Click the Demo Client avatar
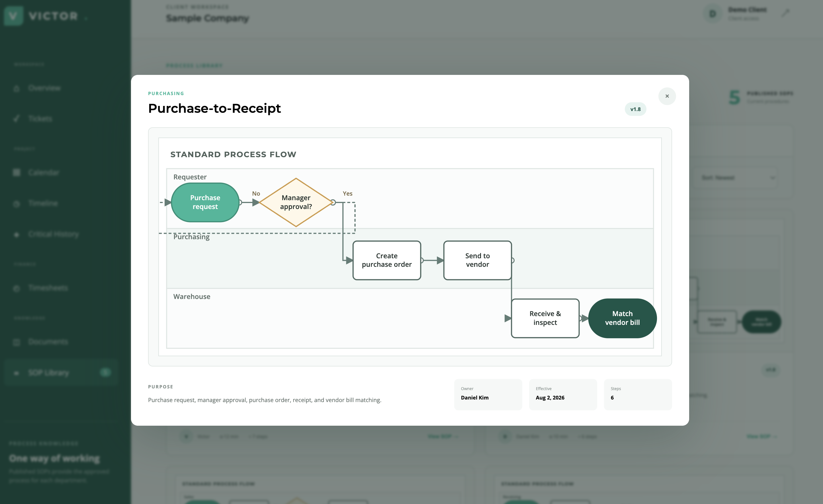The image size is (823, 504). click(713, 14)
